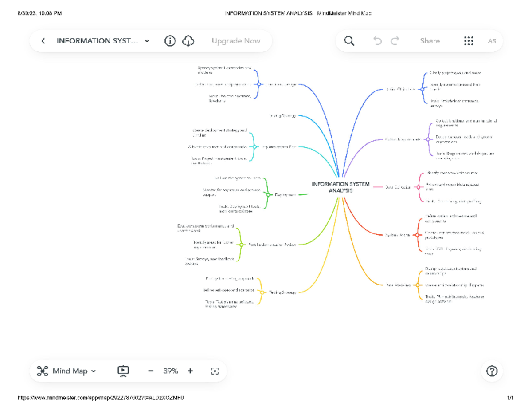Select 'Identify necessary data sources' node

pyautogui.click(x=452, y=173)
